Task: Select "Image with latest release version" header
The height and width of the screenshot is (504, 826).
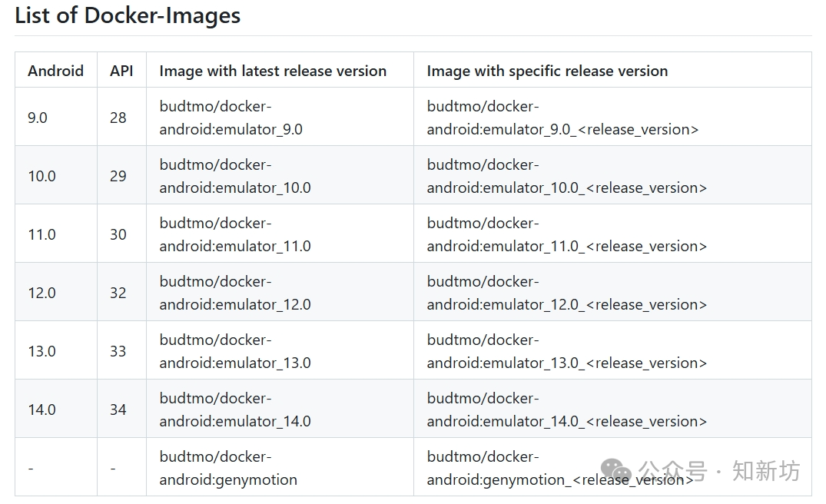Action: pyautogui.click(x=273, y=71)
